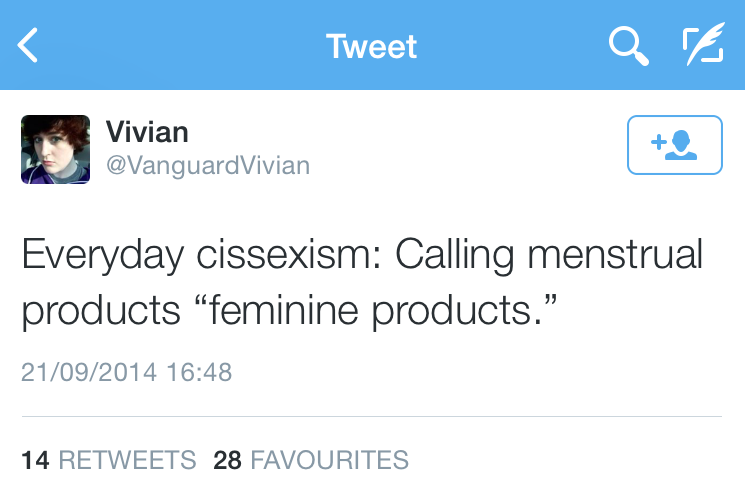Compose a new tweet
The width and height of the screenshot is (745, 503).
point(703,46)
